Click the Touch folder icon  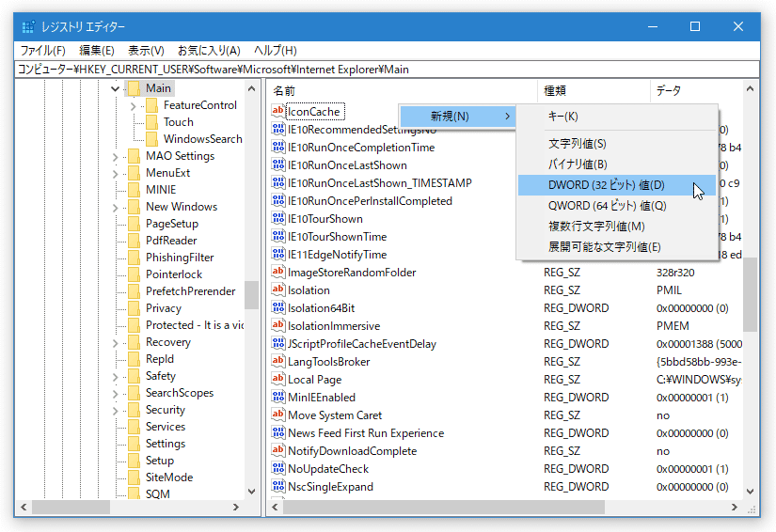pos(151,121)
